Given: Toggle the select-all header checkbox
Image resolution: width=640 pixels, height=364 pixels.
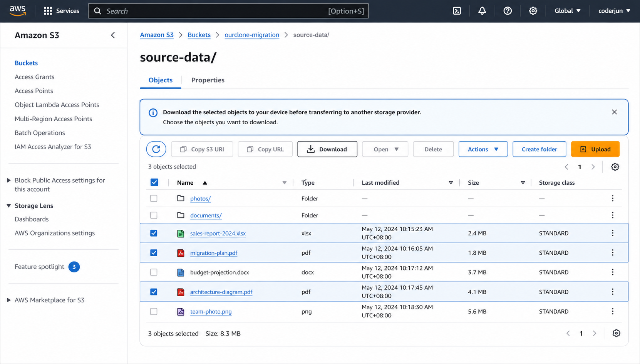Looking at the screenshot, I should 154,182.
